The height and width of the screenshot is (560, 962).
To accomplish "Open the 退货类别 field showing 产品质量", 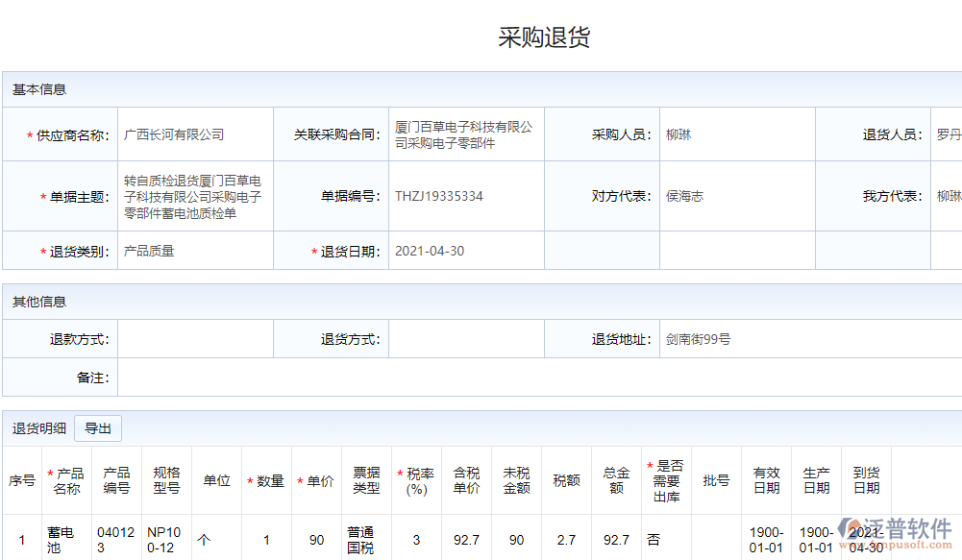I will pyautogui.click(x=195, y=252).
